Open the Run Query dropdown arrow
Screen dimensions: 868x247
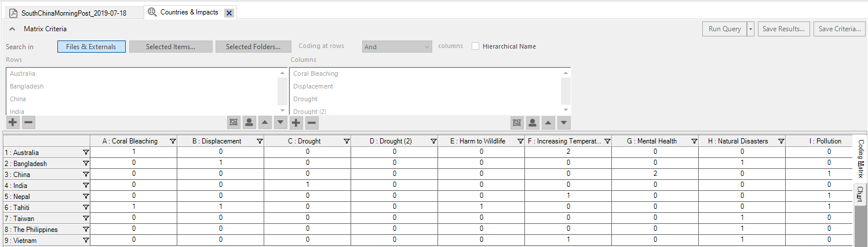[x=750, y=29]
